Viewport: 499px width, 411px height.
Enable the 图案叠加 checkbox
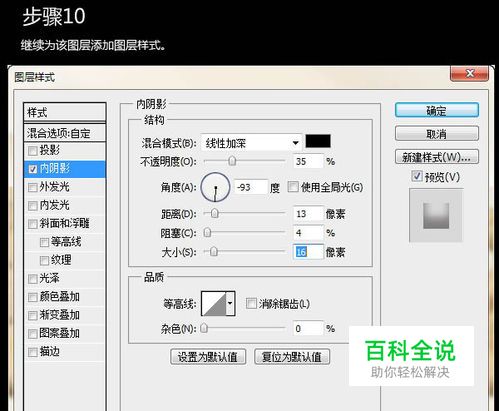pos(33,334)
